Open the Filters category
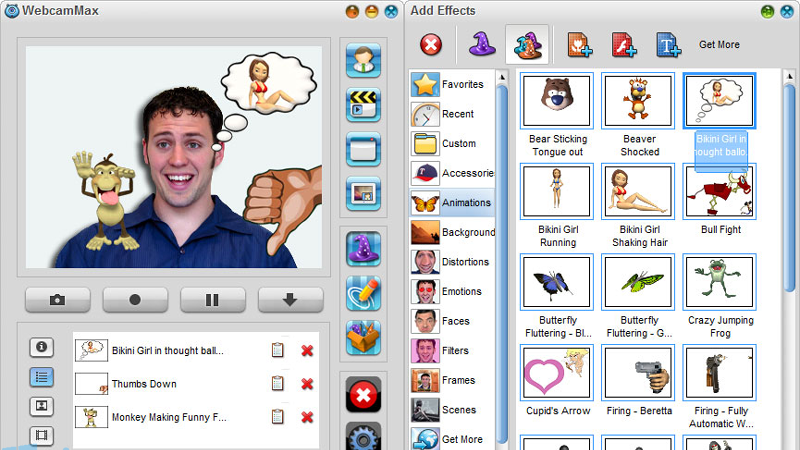The height and width of the screenshot is (450, 800). click(452, 351)
